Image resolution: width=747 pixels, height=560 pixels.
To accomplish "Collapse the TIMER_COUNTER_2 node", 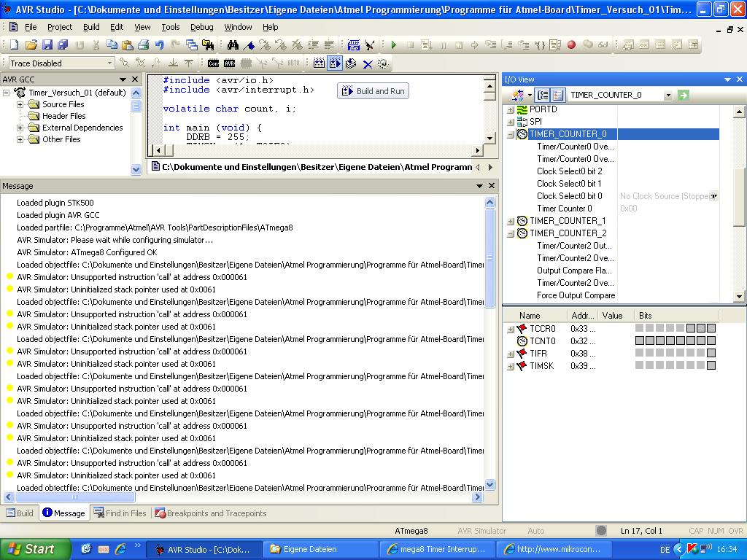I will pyautogui.click(x=510, y=233).
